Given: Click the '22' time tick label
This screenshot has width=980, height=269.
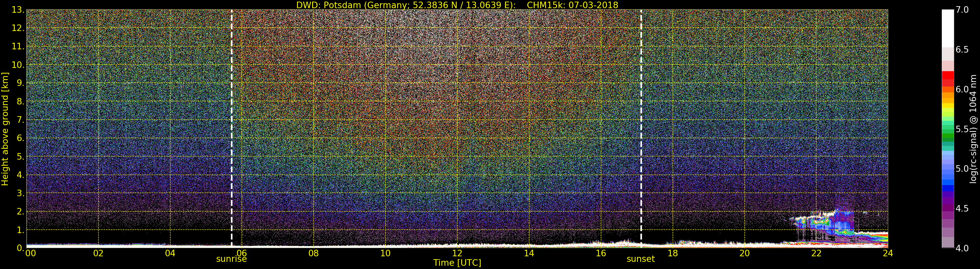Looking at the screenshot, I should (x=816, y=253).
